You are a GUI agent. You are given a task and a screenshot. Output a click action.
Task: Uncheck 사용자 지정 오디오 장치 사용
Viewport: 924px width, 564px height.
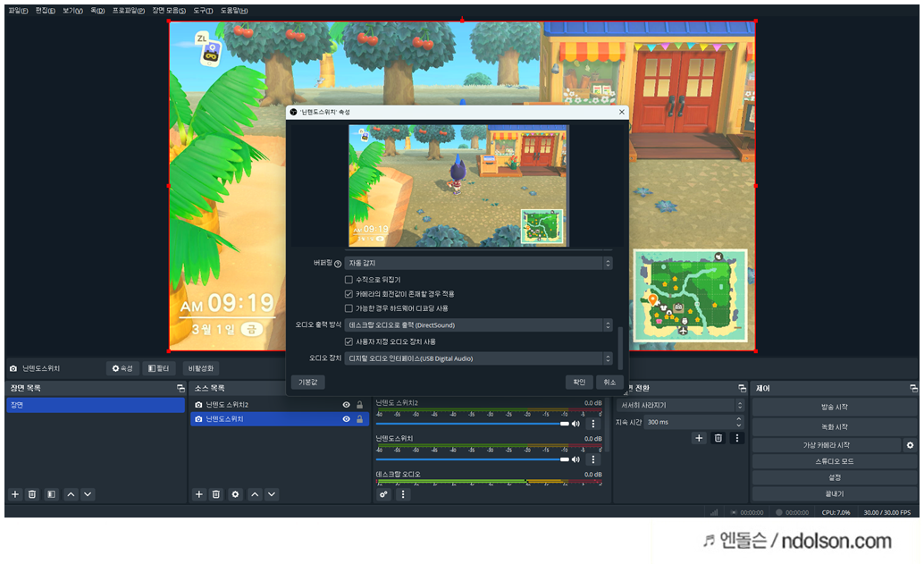[349, 341]
